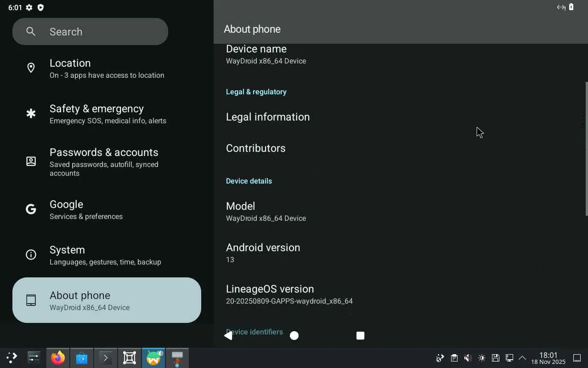Open the wired network tray icon
Viewport: 588px width, 368px height.
pyautogui.click(x=509, y=358)
